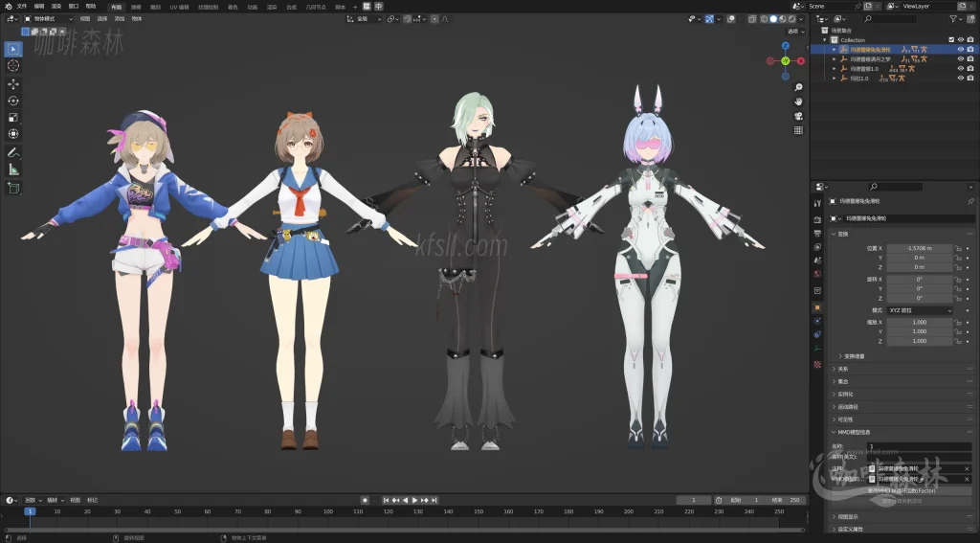Switch to the UV Editing workspace tab
980x543 pixels.
coord(179,7)
